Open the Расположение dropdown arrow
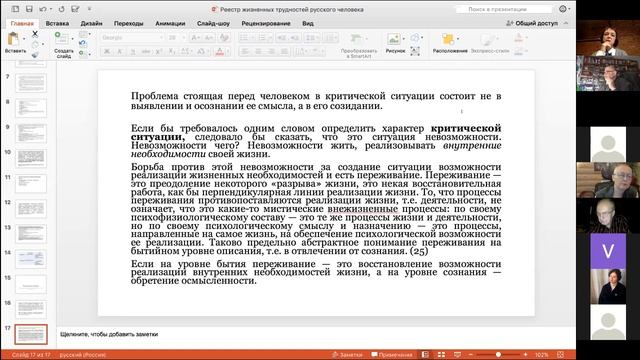 (x=458, y=39)
